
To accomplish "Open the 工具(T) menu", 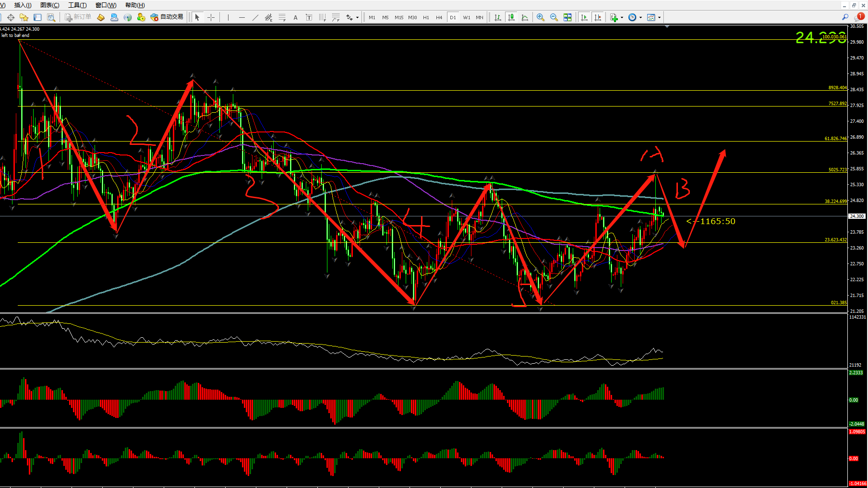I will click(x=77, y=5).
